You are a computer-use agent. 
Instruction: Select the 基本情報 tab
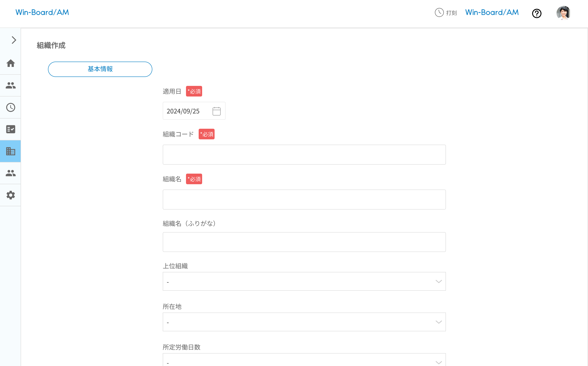(x=100, y=69)
